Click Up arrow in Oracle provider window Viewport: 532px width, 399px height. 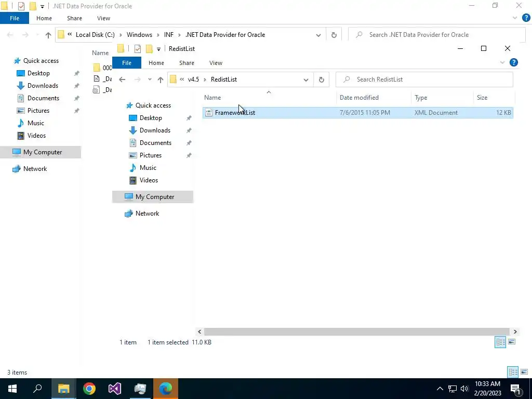tap(48, 35)
